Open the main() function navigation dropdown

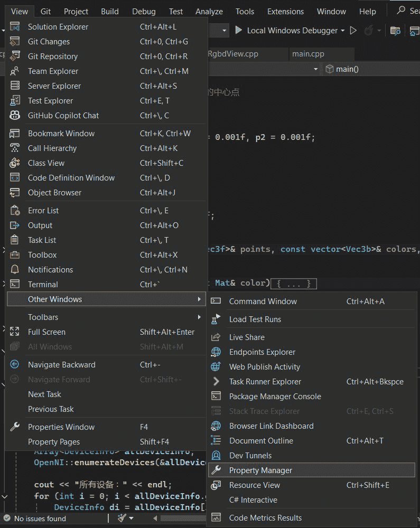coord(370,69)
